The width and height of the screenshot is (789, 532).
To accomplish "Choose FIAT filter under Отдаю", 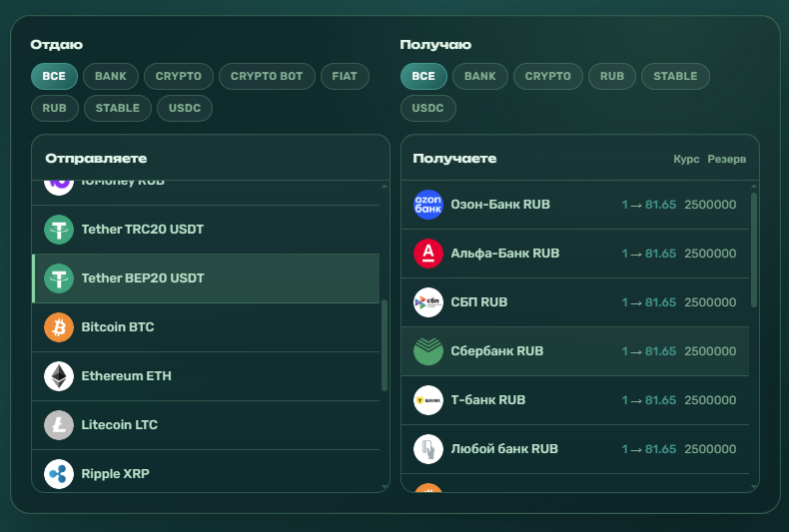I will point(345,77).
